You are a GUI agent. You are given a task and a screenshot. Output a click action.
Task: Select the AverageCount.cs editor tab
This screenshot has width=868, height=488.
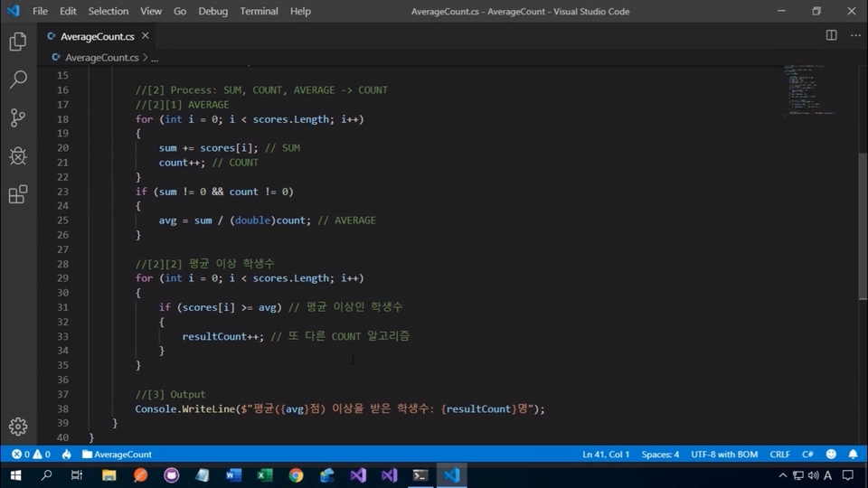pos(98,36)
